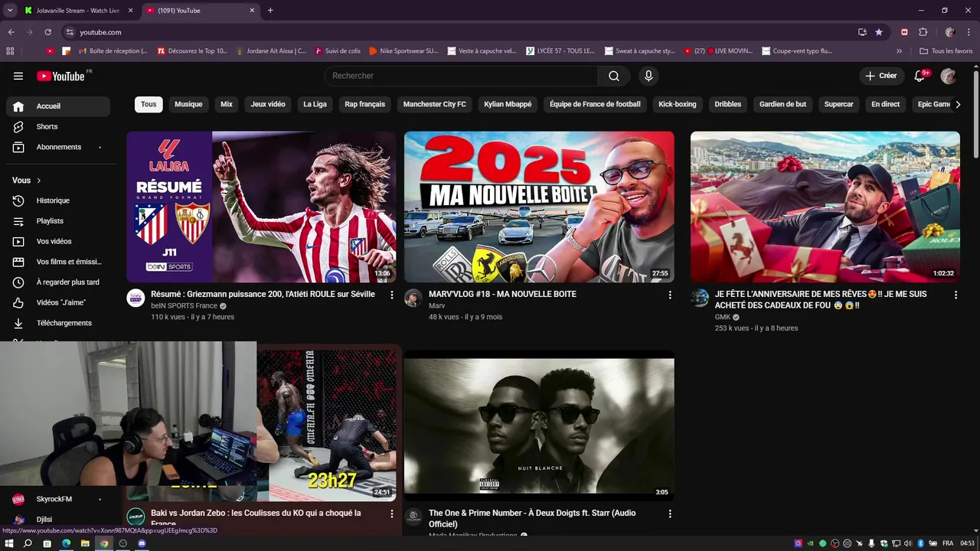Go back in Chrome
The height and width of the screenshot is (551, 980).
11,32
